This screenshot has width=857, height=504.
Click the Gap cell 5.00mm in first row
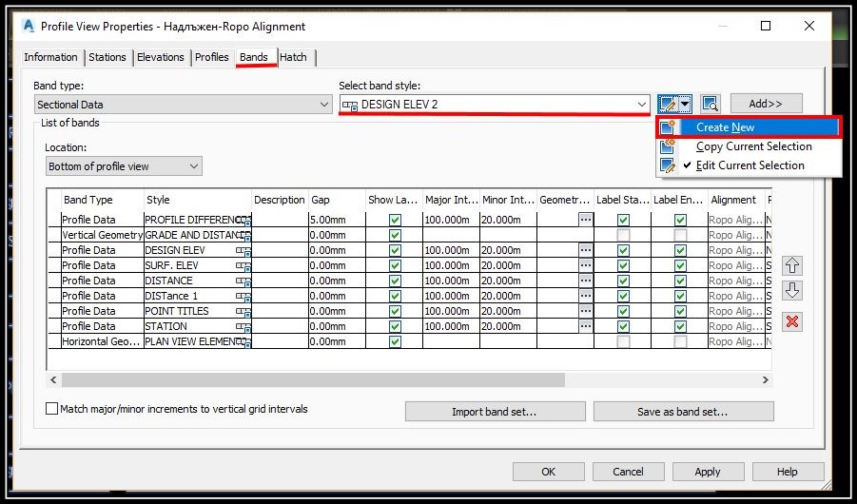pos(336,220)
